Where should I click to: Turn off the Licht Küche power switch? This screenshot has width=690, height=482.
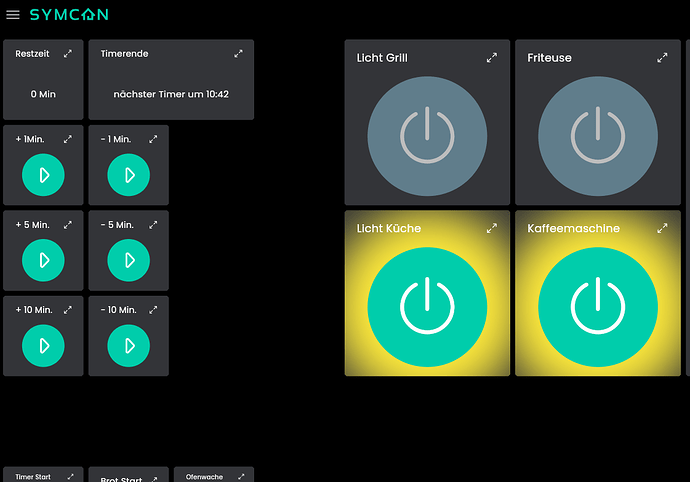click(x=427, y=307)
